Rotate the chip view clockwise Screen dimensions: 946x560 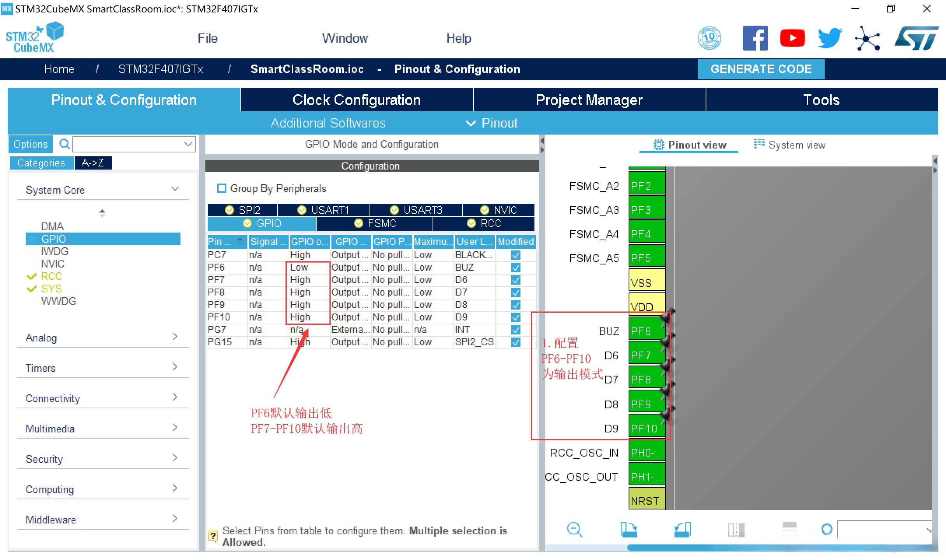click(x=629, y=529)
